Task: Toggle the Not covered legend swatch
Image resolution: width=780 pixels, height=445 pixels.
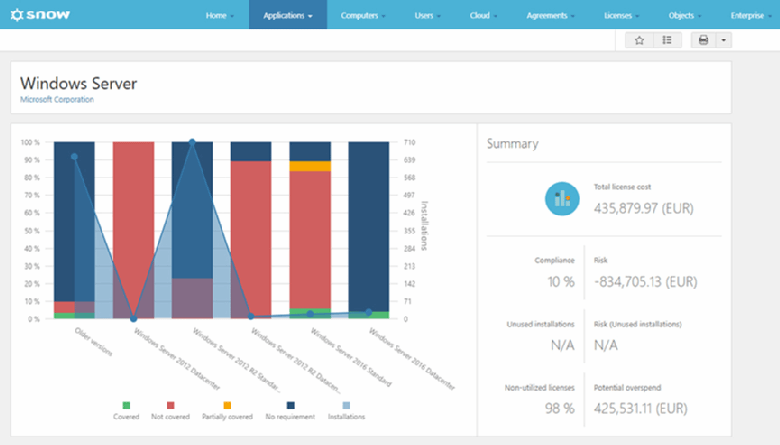Action: pyautogui.click(x=171, y=405)
